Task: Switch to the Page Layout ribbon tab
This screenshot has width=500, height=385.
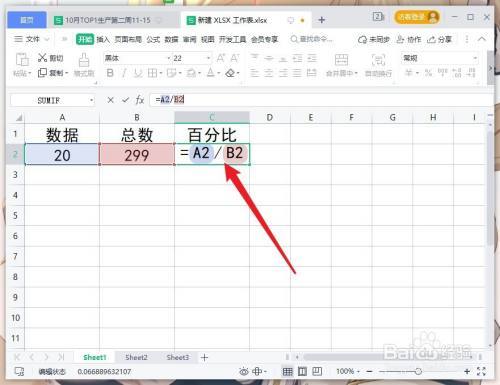Action: click(128, 39)
